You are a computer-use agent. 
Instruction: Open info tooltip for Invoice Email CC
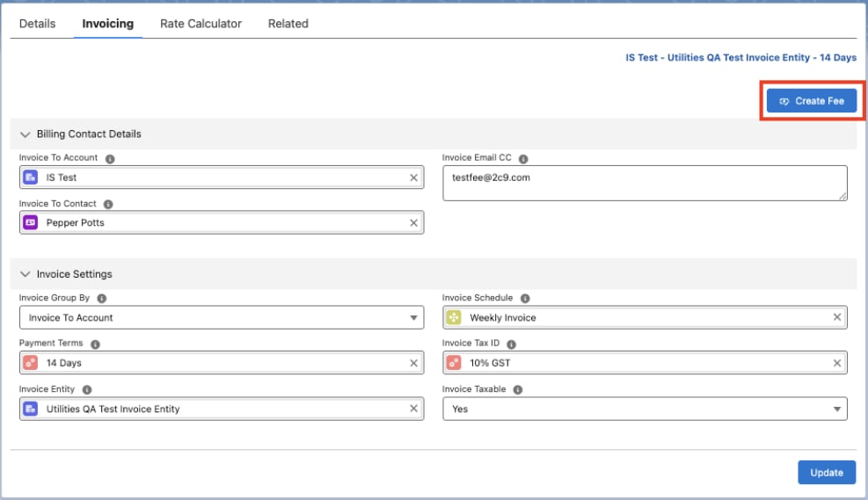[x=523, y=159]
